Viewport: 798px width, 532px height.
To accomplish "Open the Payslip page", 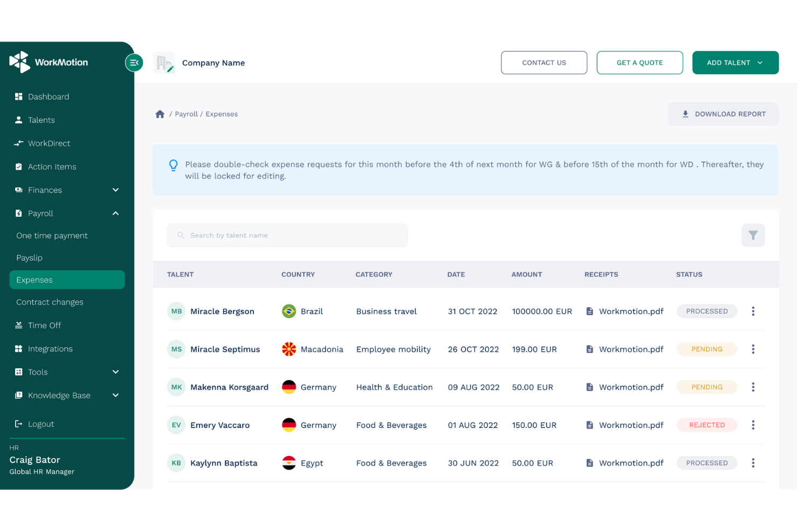I will point(29,258).
